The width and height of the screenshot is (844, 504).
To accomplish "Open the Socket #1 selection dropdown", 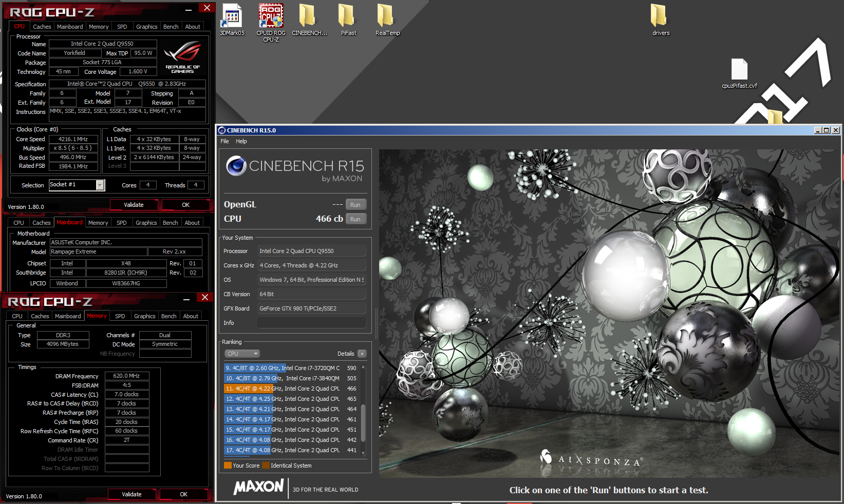I will [100, 185].
